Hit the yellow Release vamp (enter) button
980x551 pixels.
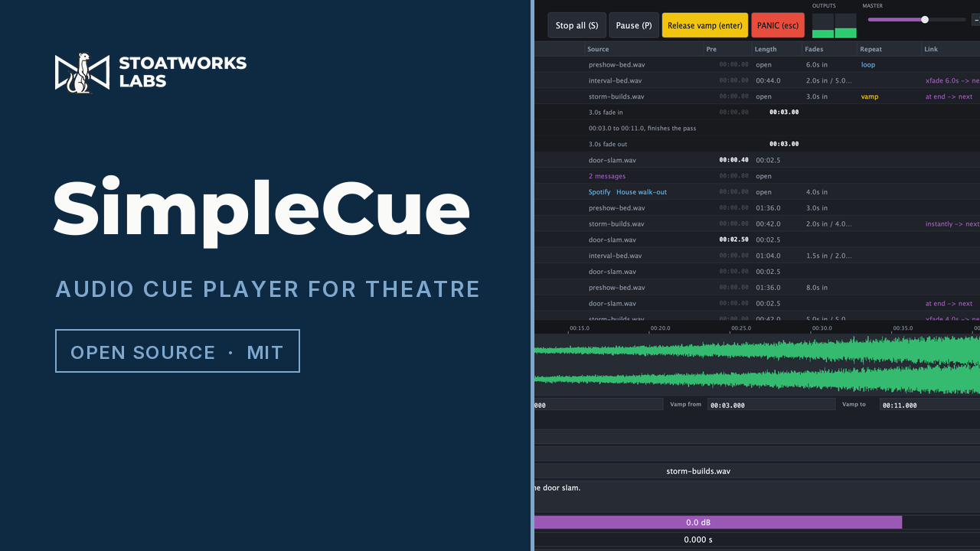(x=705, y=25)
